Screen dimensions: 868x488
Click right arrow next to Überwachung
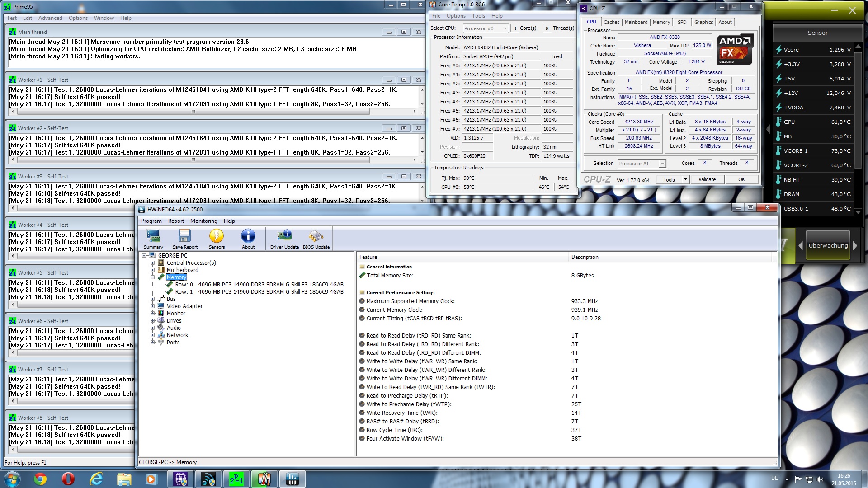point(855,246)
